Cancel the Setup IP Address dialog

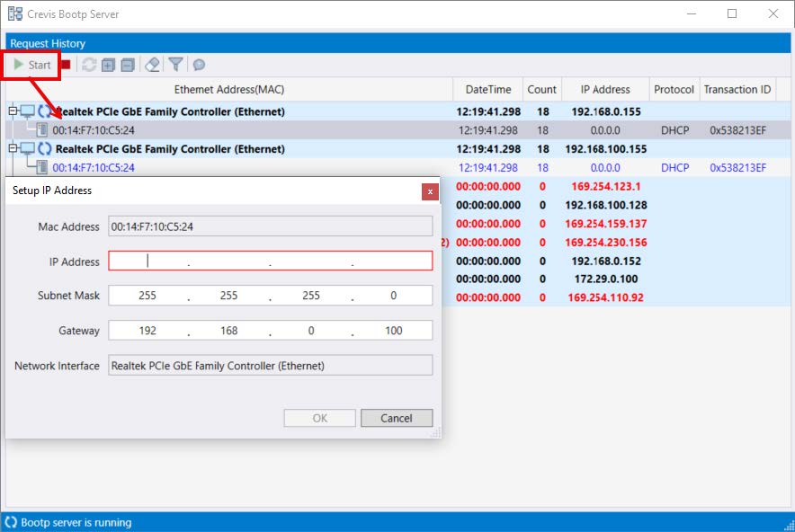397,418
